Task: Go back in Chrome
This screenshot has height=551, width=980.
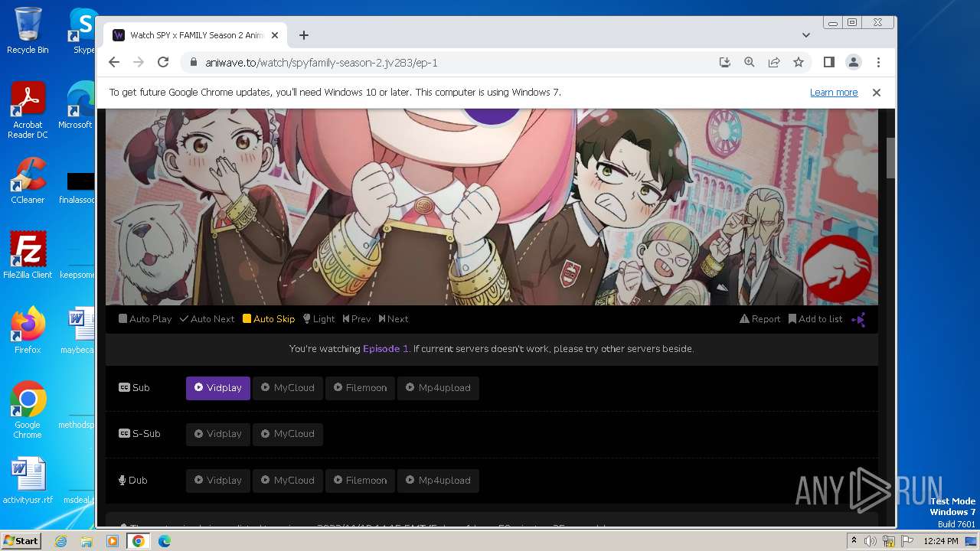Action: point(114,63)
